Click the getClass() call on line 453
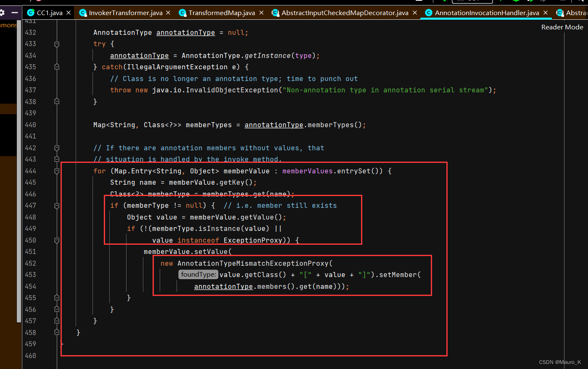 coord(265,275)
